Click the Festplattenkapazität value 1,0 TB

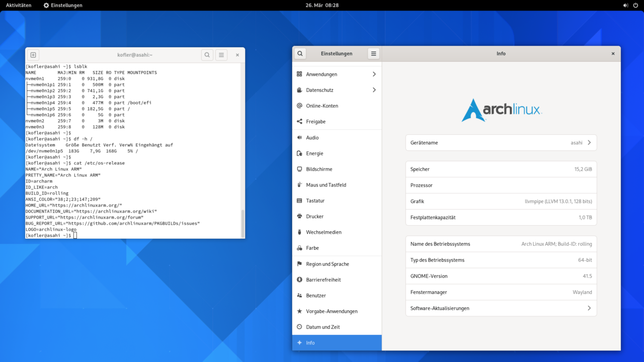click(x=585, y=218)
